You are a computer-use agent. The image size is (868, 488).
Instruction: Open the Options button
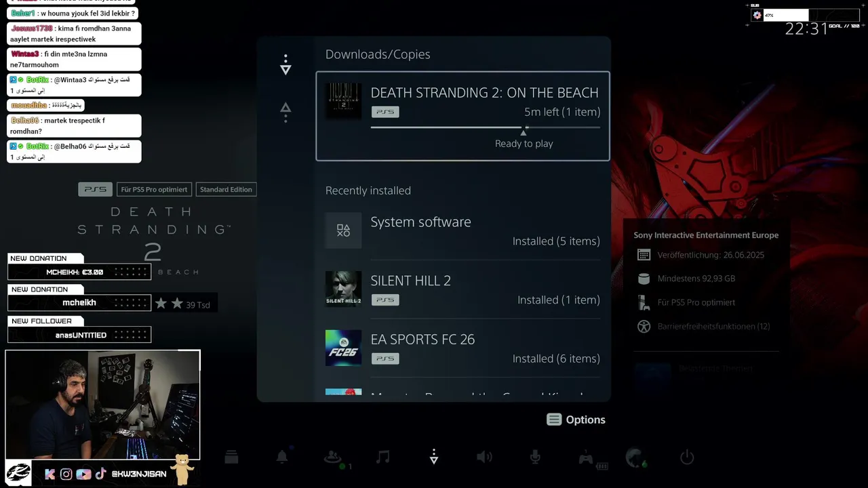click(576, 420)
